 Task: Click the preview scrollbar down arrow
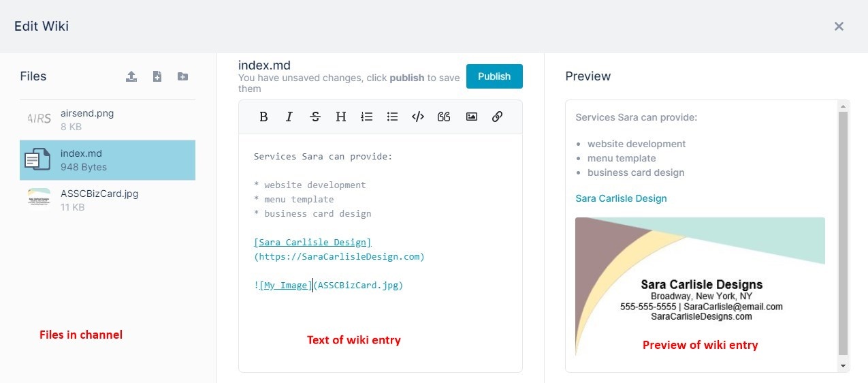coord(844,366)
